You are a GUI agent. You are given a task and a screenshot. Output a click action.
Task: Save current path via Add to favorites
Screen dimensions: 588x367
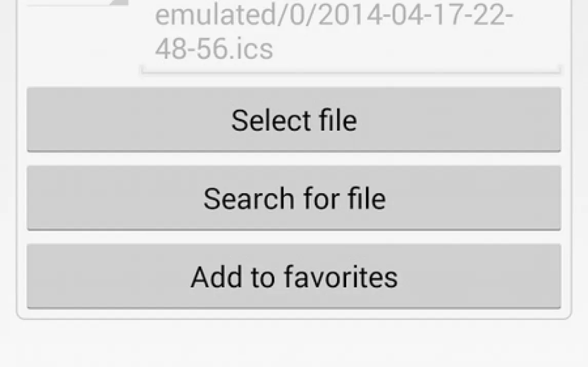294,276
